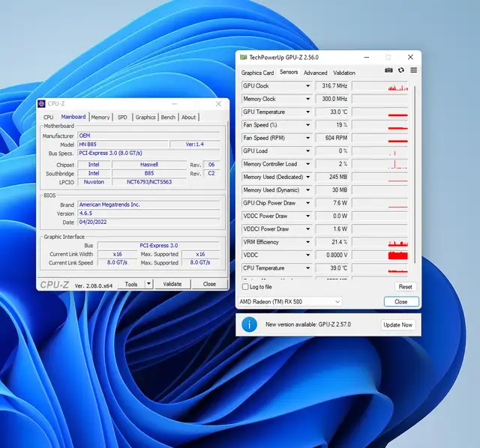Open the Memory tab in CPU-Z
The height and width of the screenshot is (448, 480).
pyautogui.click(x=100, y=117)
